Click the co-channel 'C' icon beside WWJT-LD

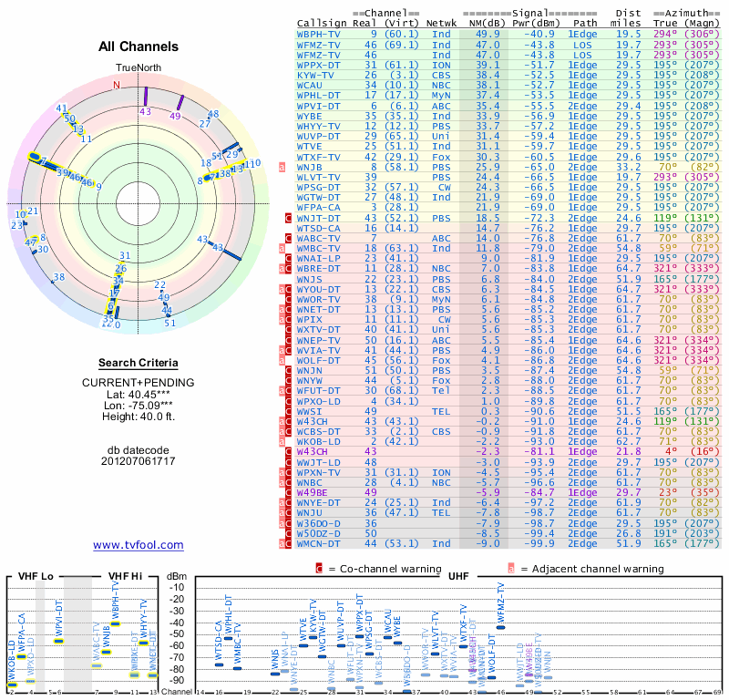coord(288,462)
